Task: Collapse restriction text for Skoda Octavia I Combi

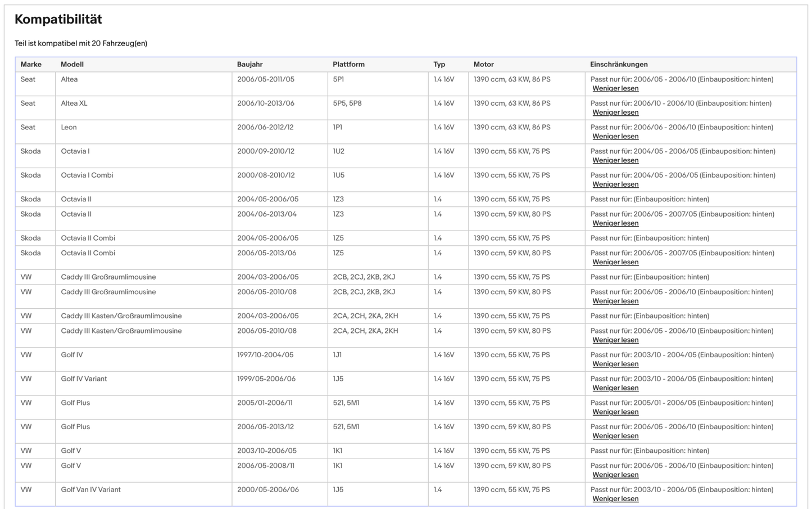Action: (x=615, y=184)
